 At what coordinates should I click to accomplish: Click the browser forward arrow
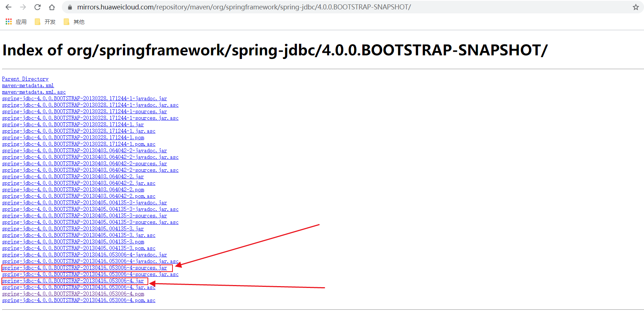(x=23, y=7)
